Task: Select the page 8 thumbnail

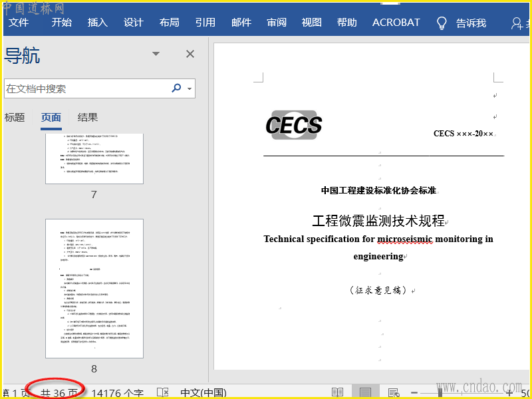Action: [x=94, y=289]
